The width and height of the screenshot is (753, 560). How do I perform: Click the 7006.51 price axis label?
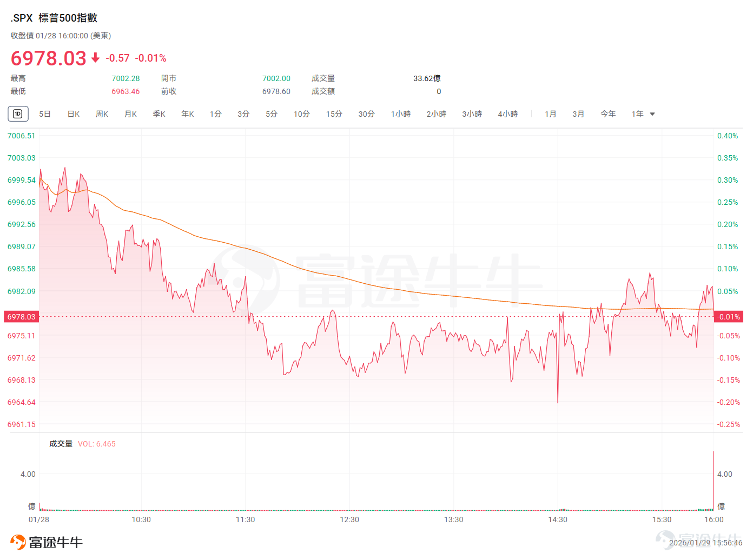point(22,136)
